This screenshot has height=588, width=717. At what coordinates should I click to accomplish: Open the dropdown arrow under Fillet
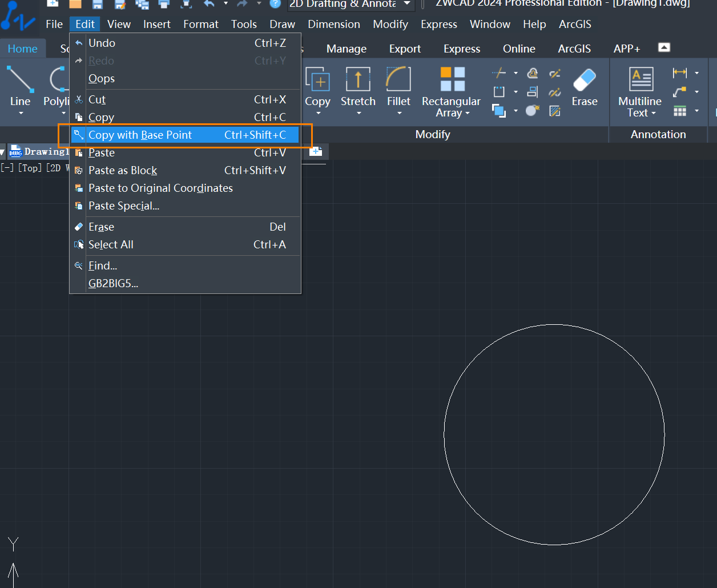pos(399,114)
